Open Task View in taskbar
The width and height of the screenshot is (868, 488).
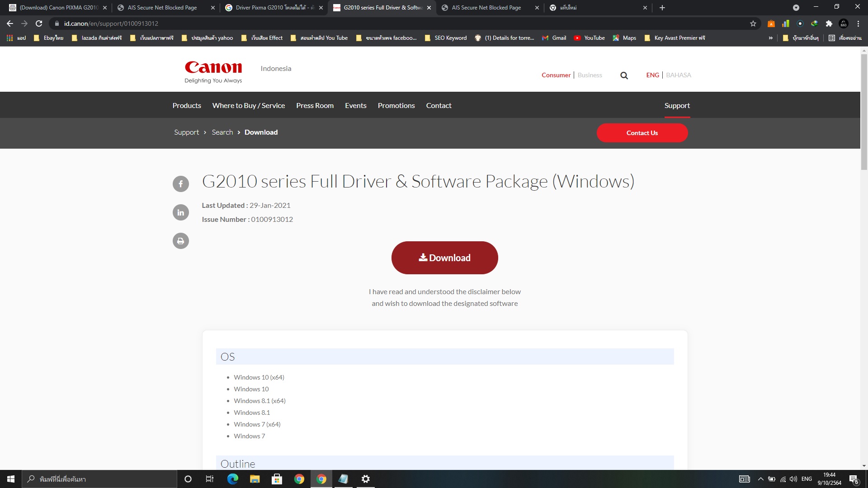coord(210,479)
